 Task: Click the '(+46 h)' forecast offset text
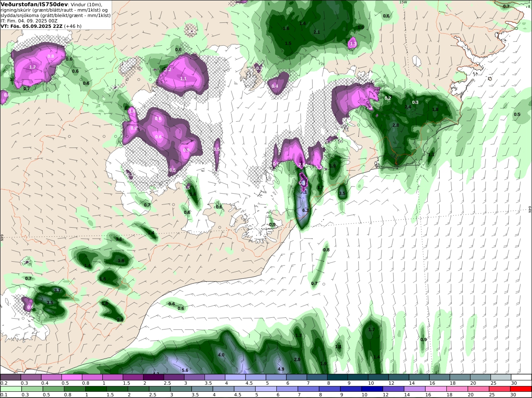pos(72,26)
